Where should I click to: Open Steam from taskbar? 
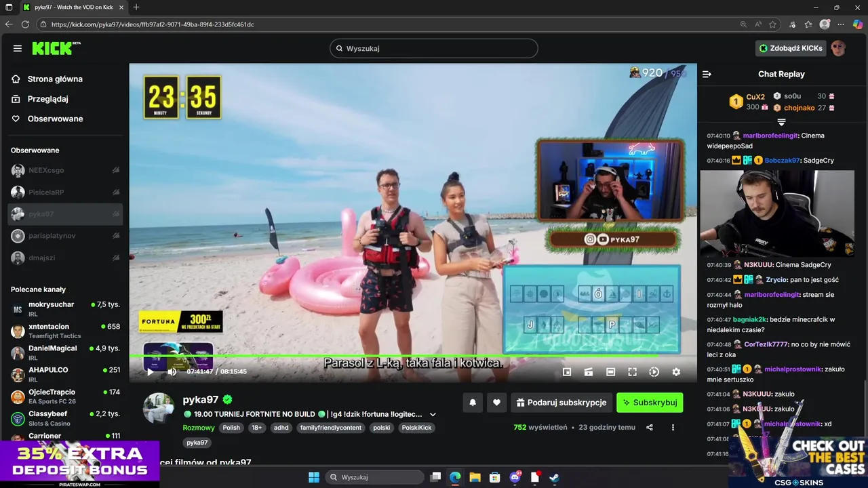pos(554,477)
